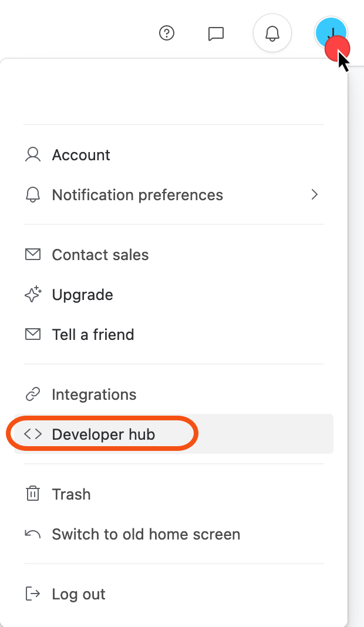The image size is (364, 627).
Task: Open Integrations from the menu
Action: (x=174, y=395)
